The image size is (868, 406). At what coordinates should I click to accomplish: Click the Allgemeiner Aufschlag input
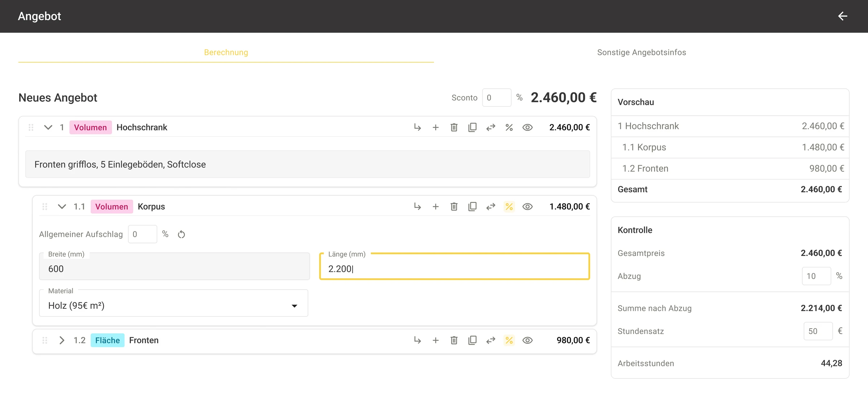click(x=142, y=234)
